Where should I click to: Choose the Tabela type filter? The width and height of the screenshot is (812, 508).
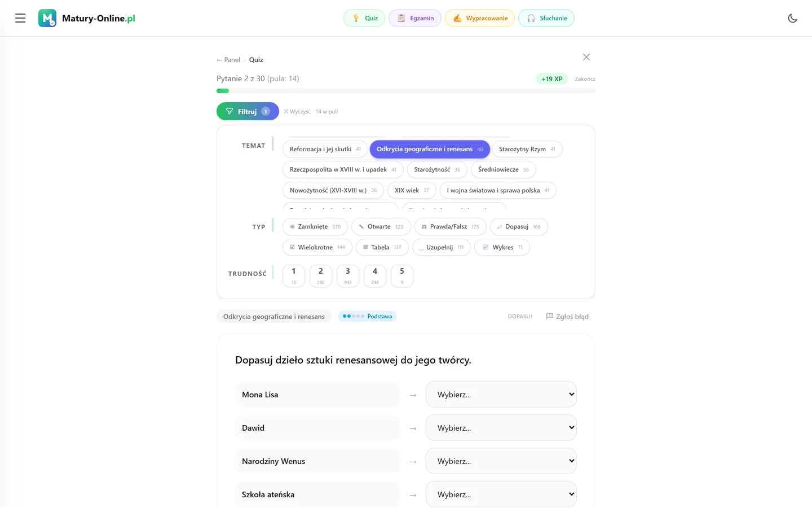[x=382, y=247]
